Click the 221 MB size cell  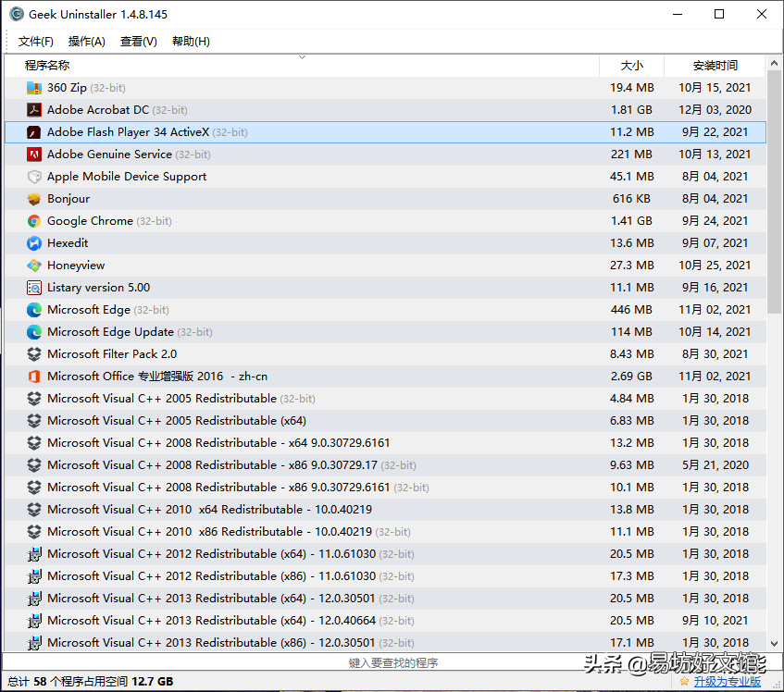tap(631, 154)
